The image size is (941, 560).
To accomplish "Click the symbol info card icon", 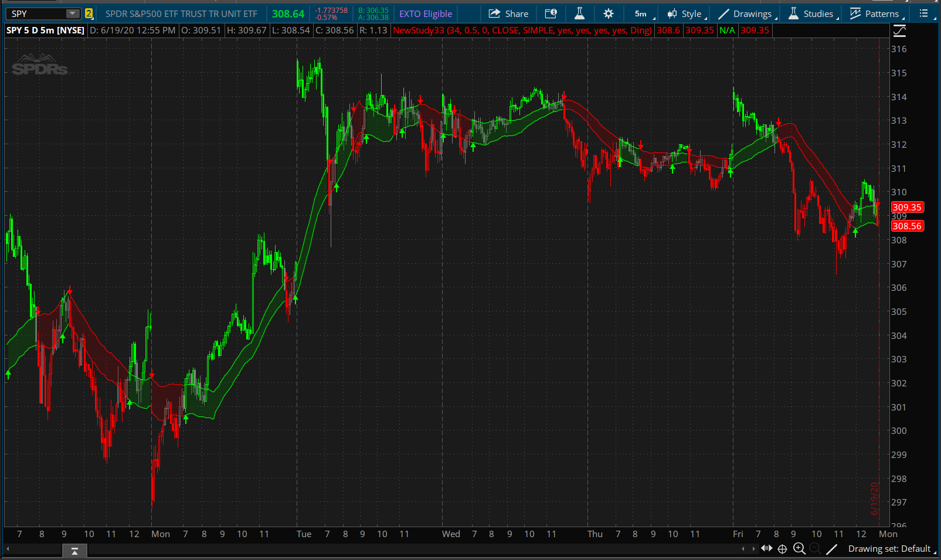I will pos(551,13).
